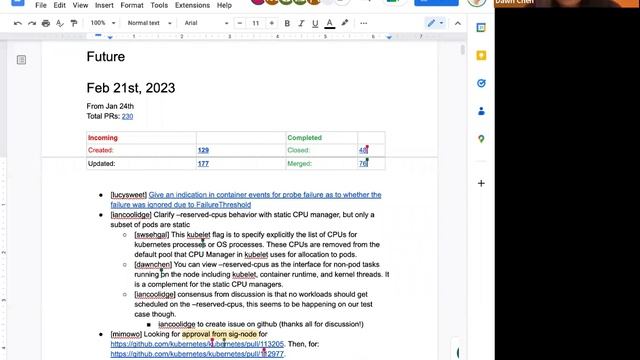Image resolution: width=640 pixels, height=360 pixels.
Task: Open the View menu
Action: [80, 5]
